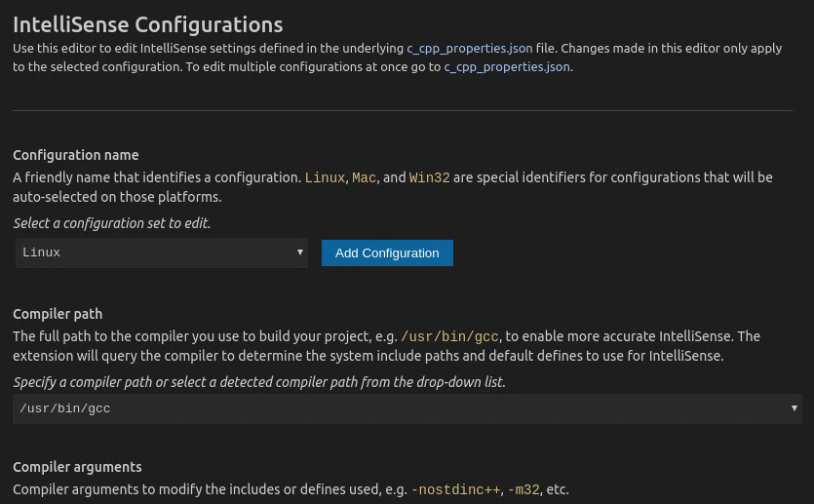Click the 'Select a configuration set to edit' hint
This screenshot has width=814, height=504.
click(111, 223)
